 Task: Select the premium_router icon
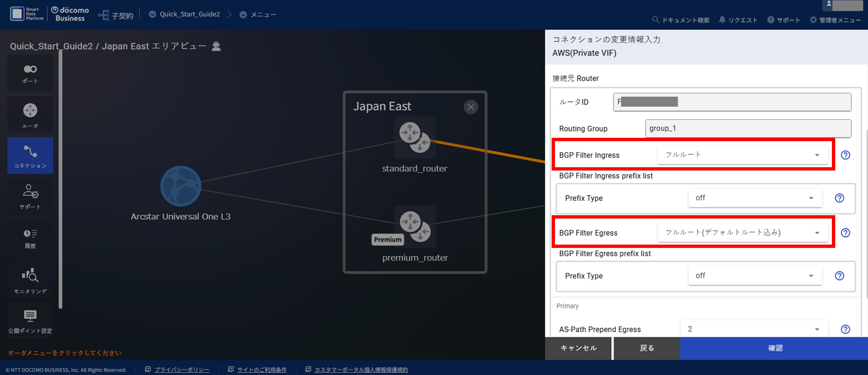(x=415, y=226)
